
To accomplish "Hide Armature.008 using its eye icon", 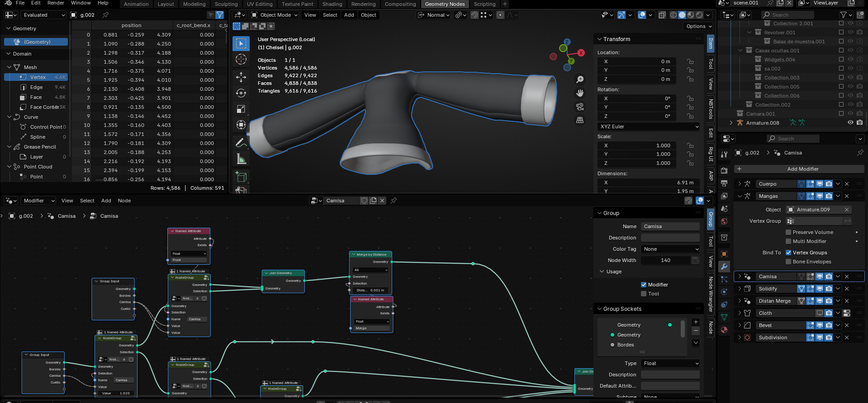I will pos(850,123).
